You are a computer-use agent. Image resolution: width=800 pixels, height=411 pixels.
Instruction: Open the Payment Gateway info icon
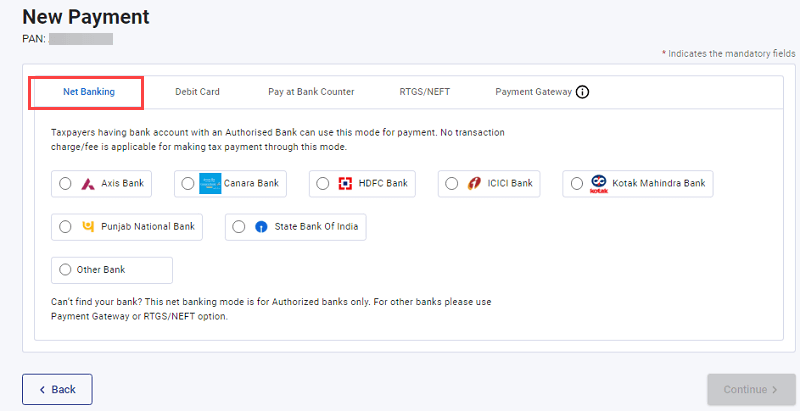point(582,92)
